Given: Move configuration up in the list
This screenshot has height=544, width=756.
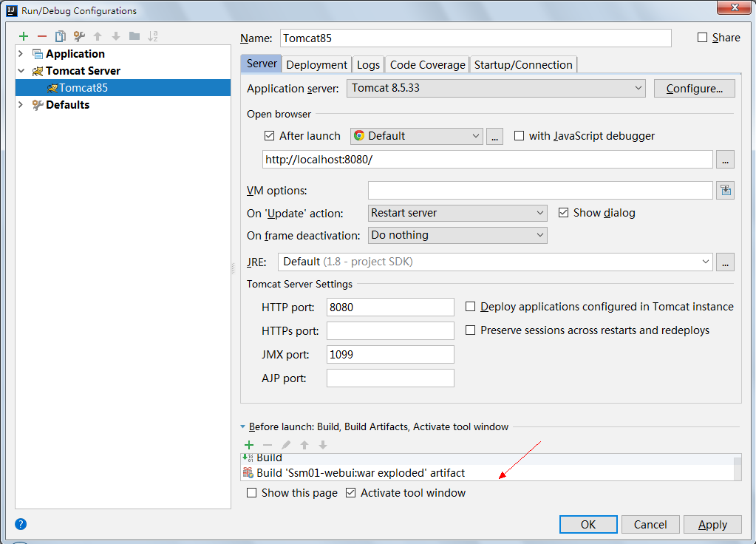Looking at the screenshot, I should click(x=98, y=36).
